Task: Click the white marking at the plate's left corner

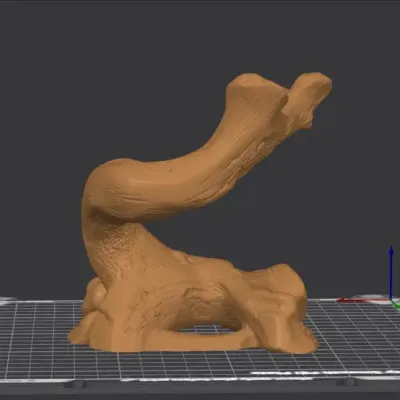Action: 7,300
